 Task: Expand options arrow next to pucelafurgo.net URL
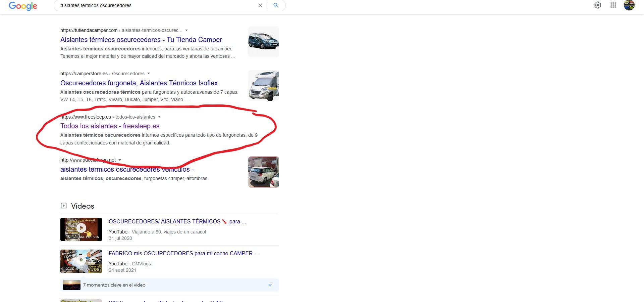tap(120, 160)
